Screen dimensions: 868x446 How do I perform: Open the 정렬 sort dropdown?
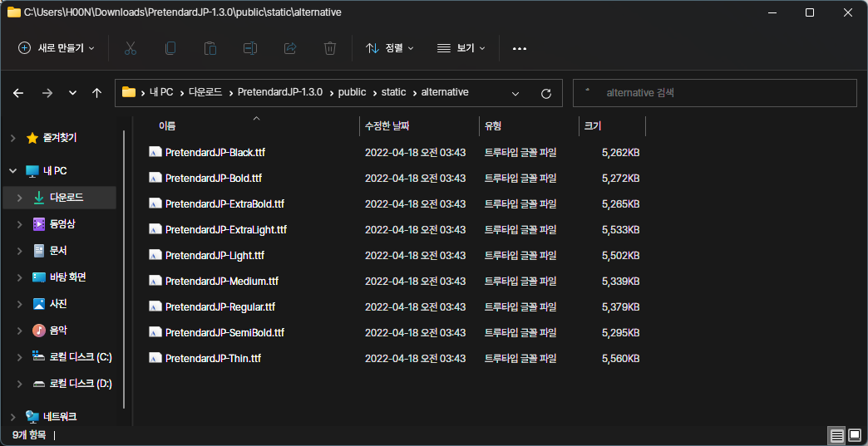tap(390, 48)
